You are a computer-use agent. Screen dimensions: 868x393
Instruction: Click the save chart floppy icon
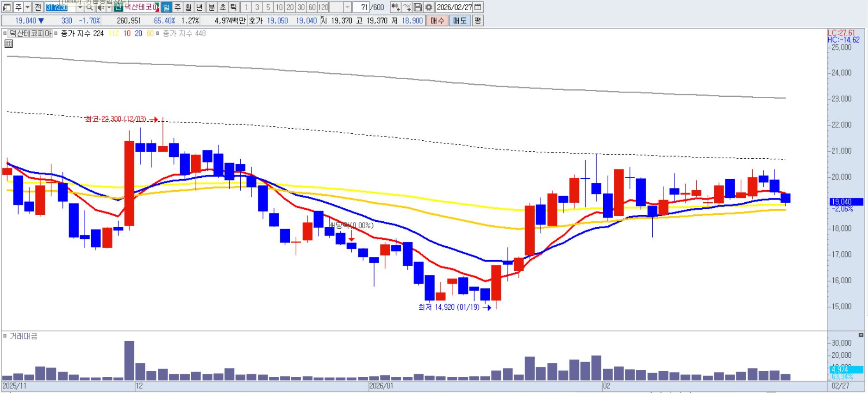coord(418,7)
